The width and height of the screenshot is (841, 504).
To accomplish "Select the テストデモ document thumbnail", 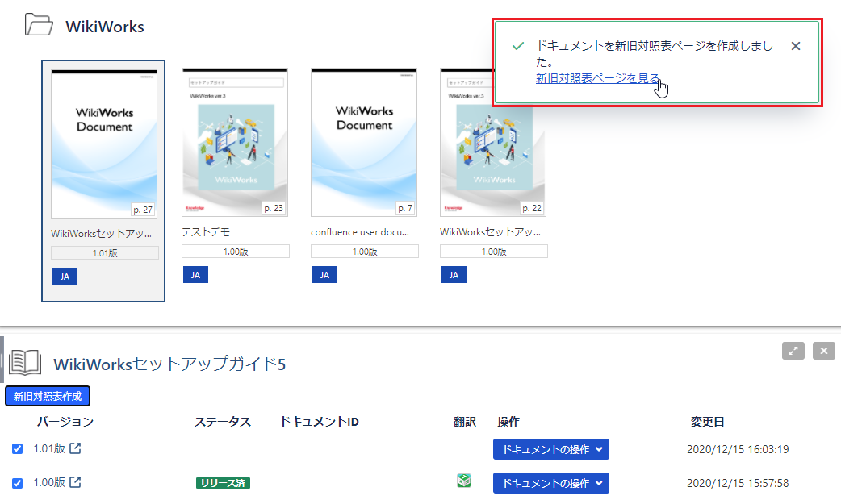I will (x=235, y=143).
